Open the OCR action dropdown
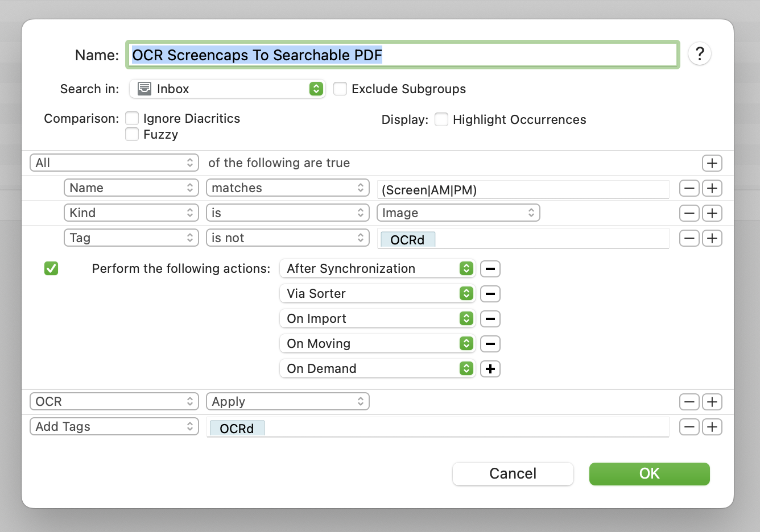This screenshot has width=760, height=532. (114, 402)
